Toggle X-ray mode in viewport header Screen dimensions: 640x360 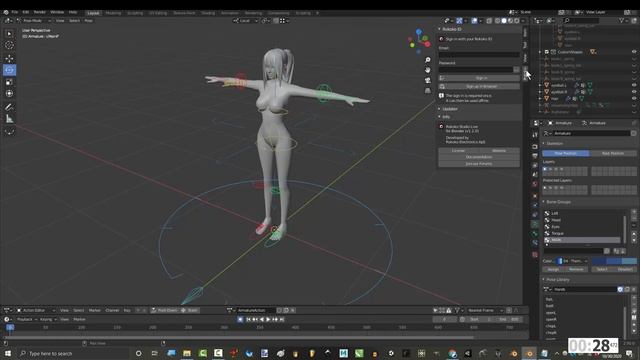click(489, 20)
